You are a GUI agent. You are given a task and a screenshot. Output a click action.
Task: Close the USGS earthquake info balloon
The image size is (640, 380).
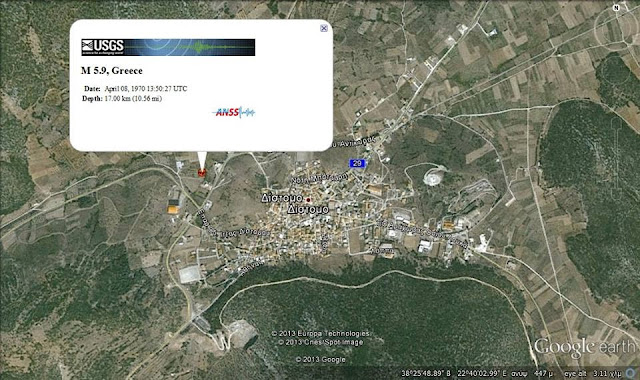tap(324, 28)
